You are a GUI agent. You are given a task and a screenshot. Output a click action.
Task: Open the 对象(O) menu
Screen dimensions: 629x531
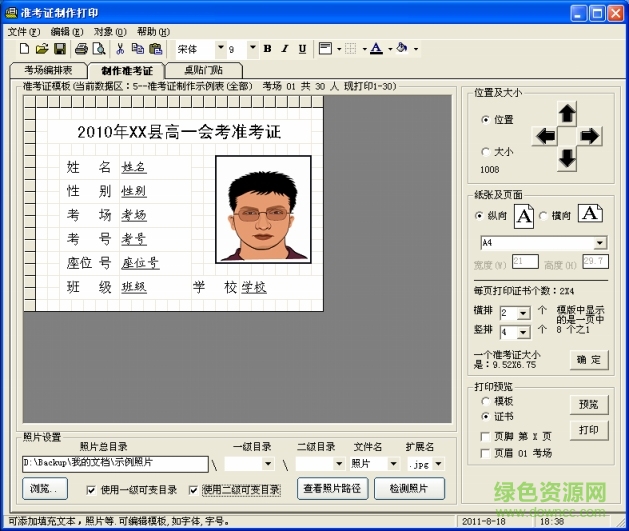tap(110, 32)
